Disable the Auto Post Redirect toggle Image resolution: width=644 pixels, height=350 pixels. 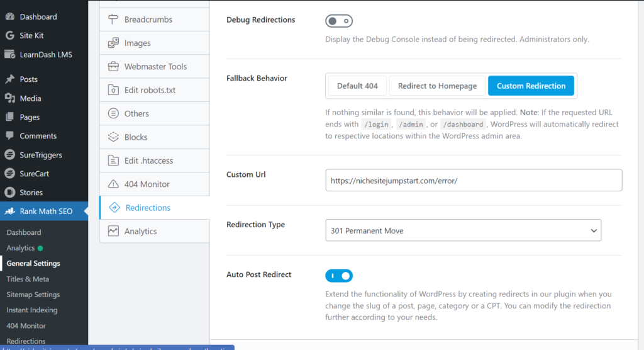tap(339, 276)
